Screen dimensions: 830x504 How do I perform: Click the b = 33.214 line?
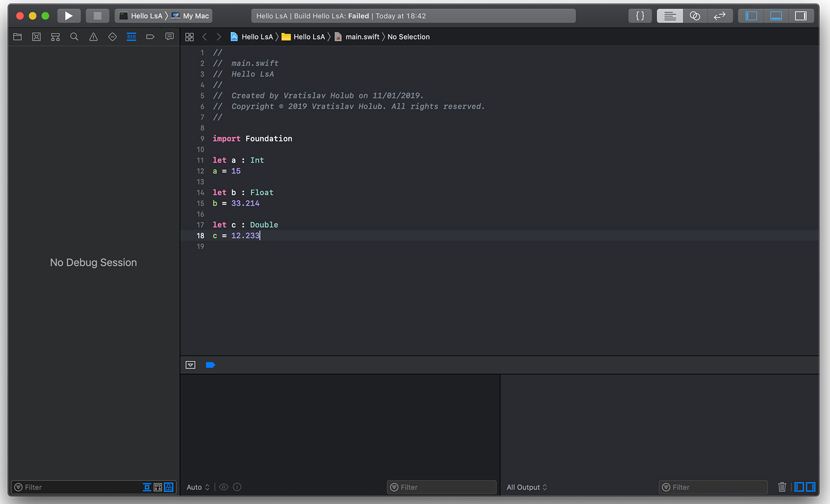coord(236,204)
